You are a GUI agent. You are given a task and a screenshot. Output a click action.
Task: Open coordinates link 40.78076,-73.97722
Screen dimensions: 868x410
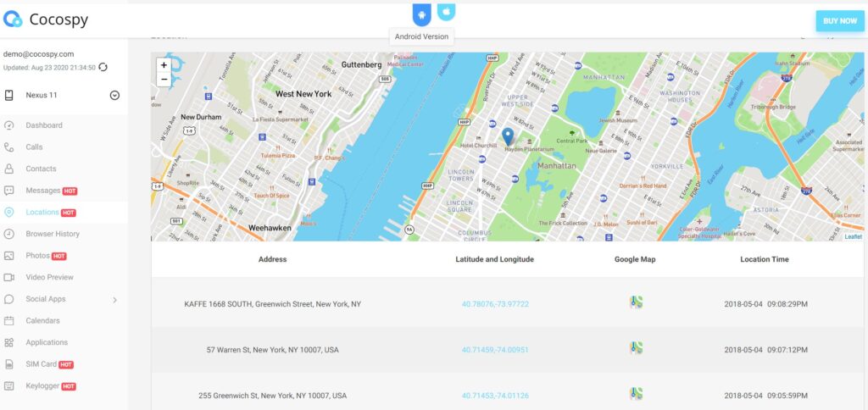(495, 303)
